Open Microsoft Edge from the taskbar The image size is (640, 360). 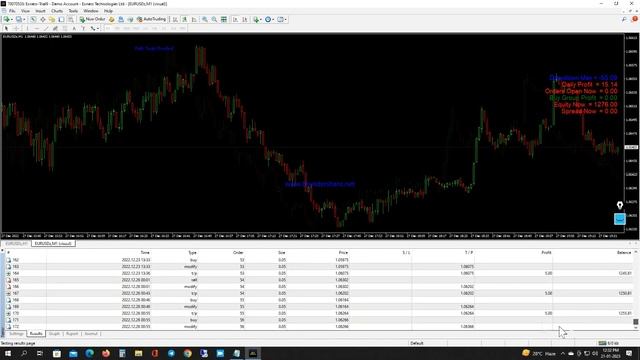point(89,353)
